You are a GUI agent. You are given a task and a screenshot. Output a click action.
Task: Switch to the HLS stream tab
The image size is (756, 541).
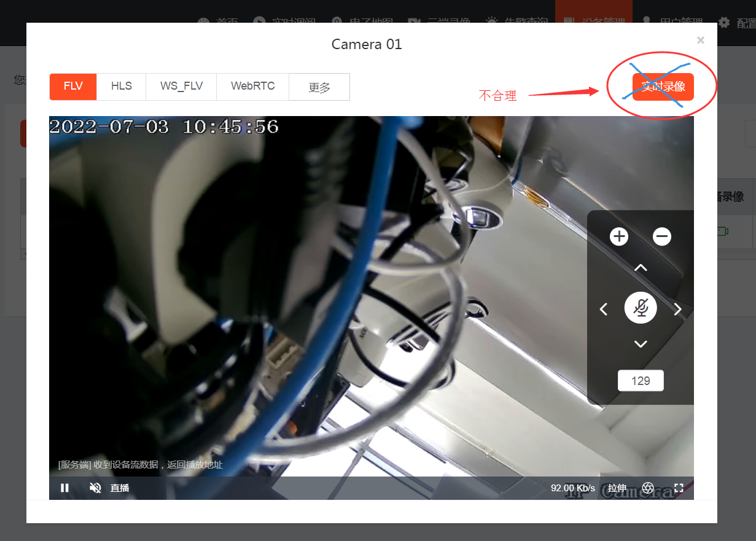[121, 87]
